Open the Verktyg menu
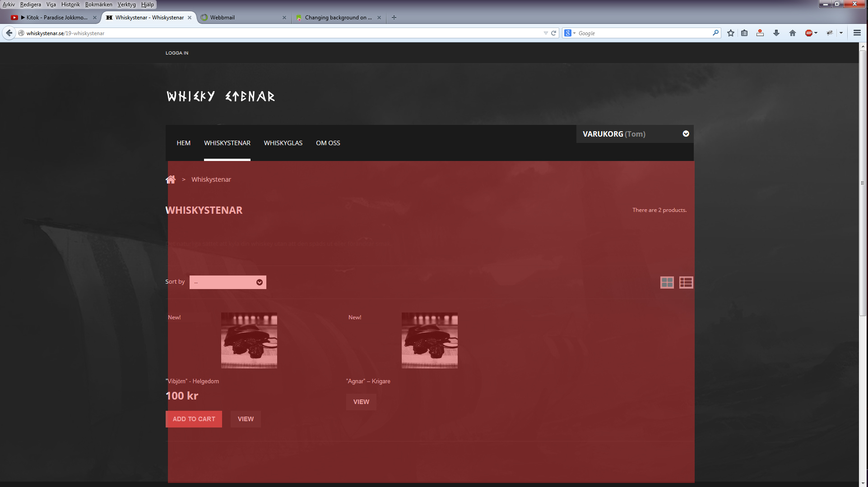Screen dimensions: 868x487 126,5
